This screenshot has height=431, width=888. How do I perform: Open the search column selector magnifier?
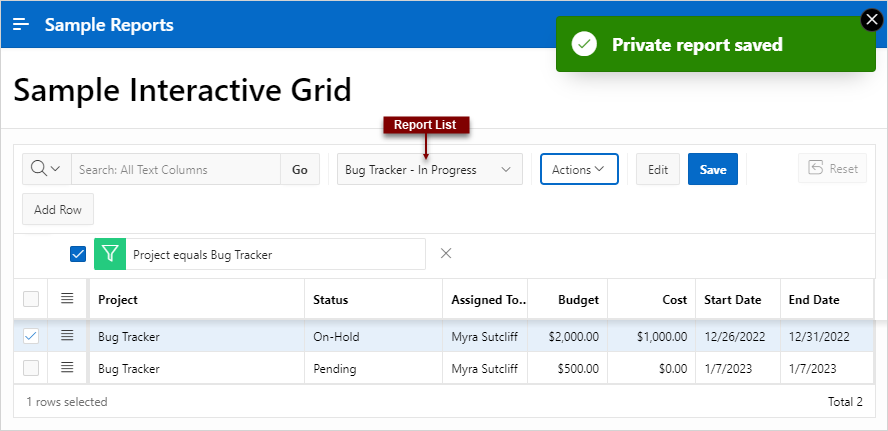pyautogui.click(x=46, y=169)
